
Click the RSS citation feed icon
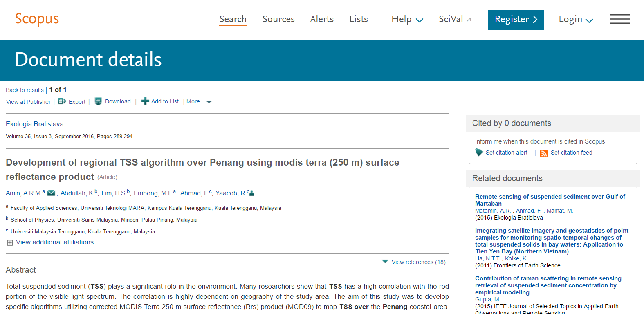[544, 153]
